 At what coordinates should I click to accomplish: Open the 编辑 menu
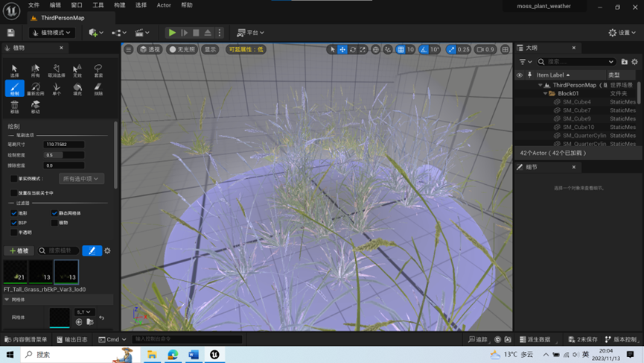pos(55,5)
